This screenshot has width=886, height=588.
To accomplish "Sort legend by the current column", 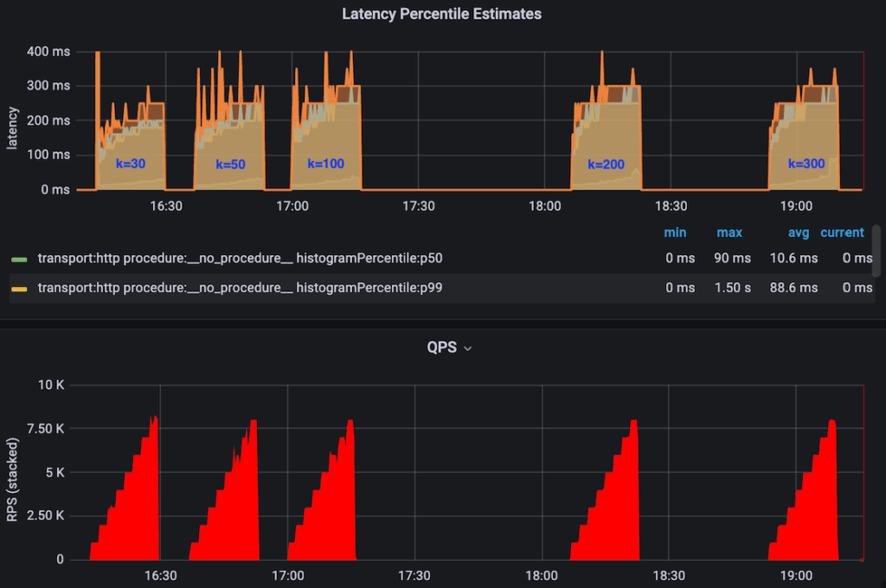I will [x=842, y=233].
